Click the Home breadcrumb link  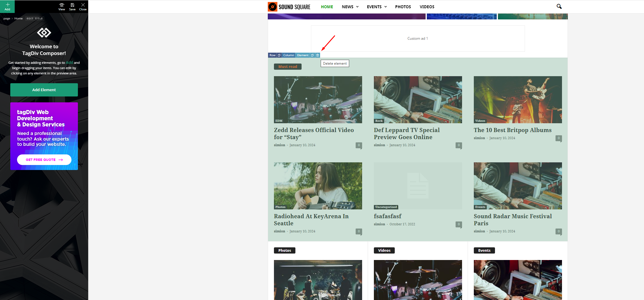point(19,19)
